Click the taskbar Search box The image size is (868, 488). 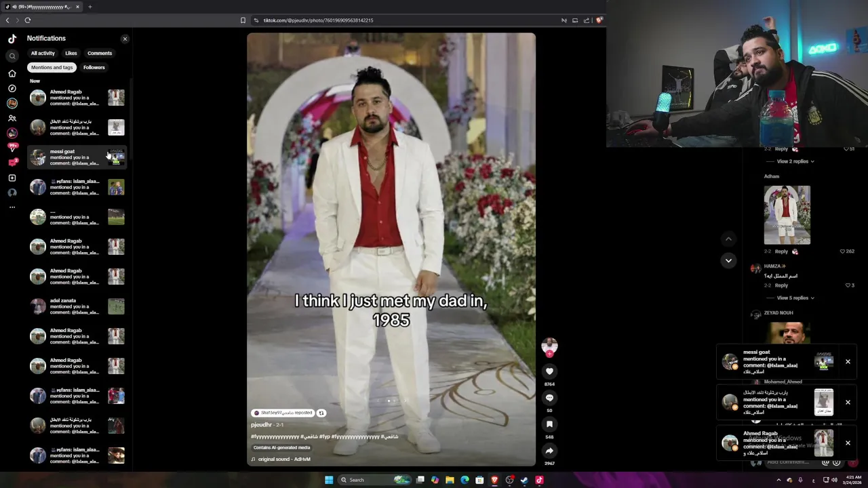tap(375, 480)
